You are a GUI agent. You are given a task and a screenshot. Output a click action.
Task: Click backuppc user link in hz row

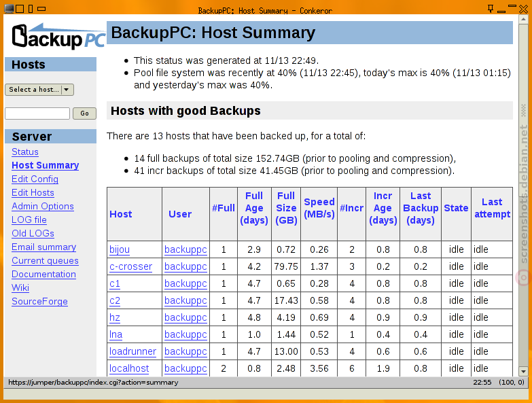(x=185, y=317)
